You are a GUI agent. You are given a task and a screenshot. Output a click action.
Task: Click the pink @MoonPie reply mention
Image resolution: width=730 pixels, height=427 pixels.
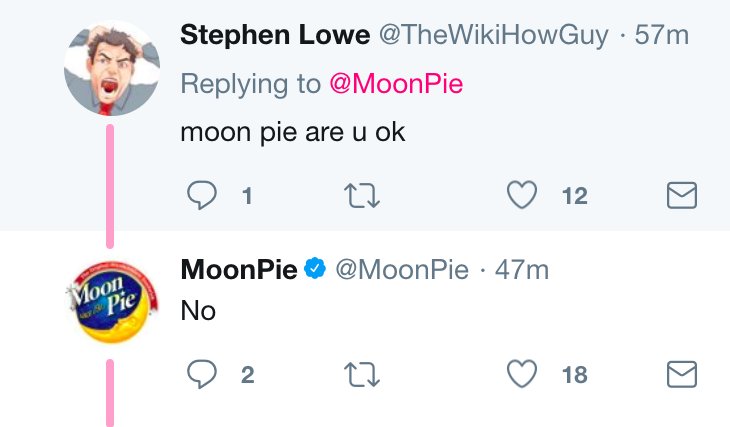click(x=396, y=84)
